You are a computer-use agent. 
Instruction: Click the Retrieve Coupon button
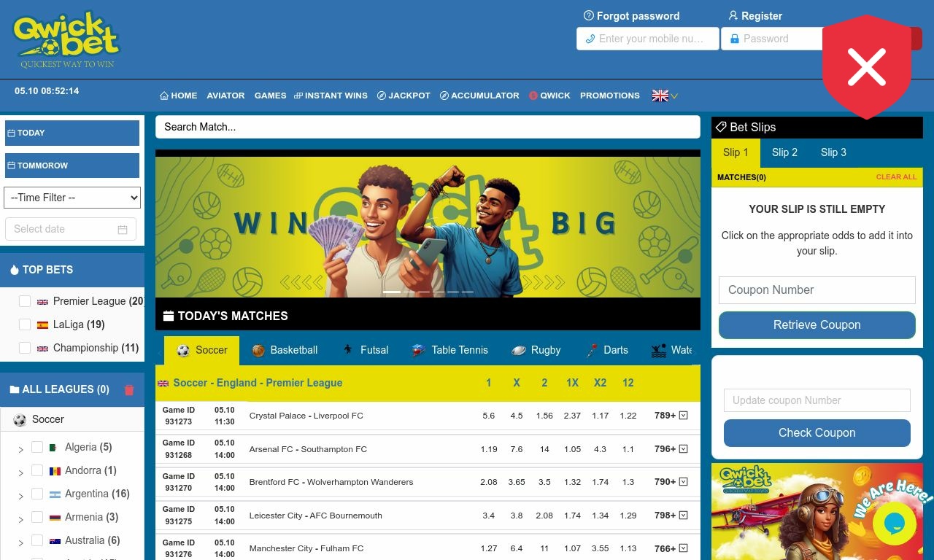pos(817,325)
